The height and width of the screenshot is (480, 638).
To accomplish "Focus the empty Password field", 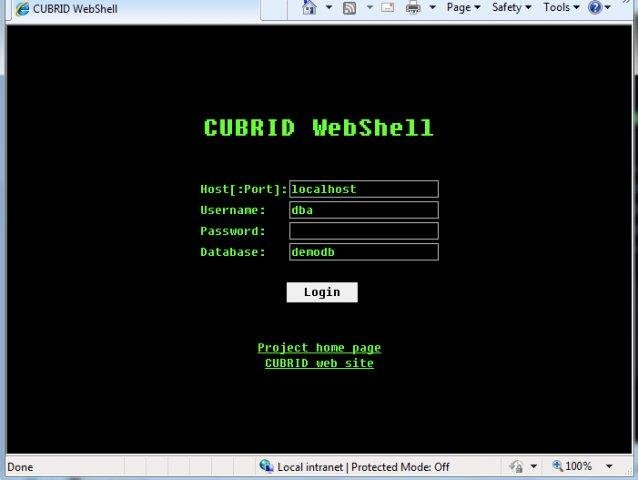I will (x=364, y=231).
